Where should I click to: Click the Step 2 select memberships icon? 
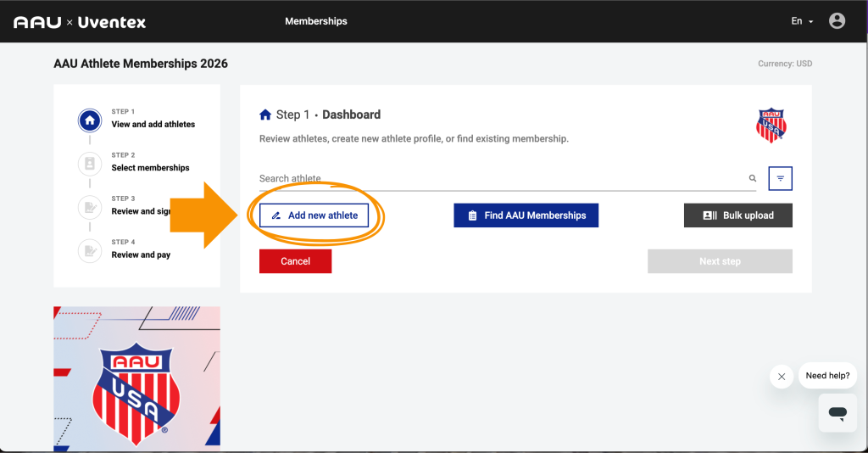tap(90, 163)
